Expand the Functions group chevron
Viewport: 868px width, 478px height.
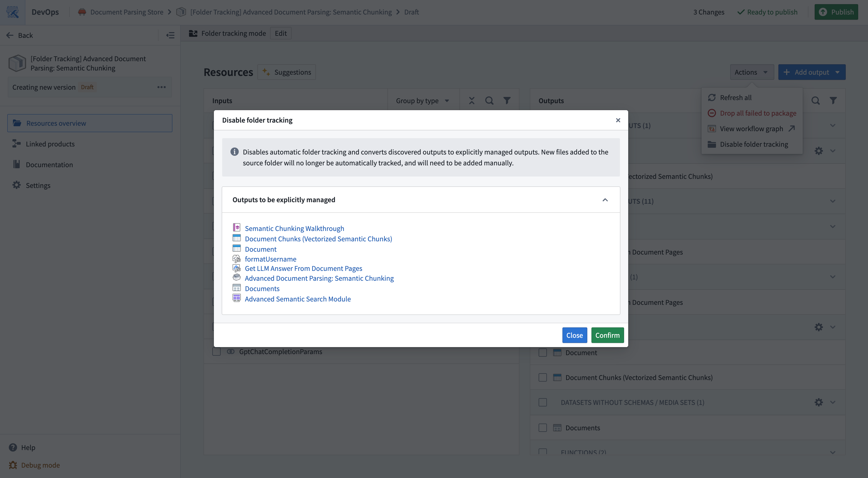click(833, 452)
